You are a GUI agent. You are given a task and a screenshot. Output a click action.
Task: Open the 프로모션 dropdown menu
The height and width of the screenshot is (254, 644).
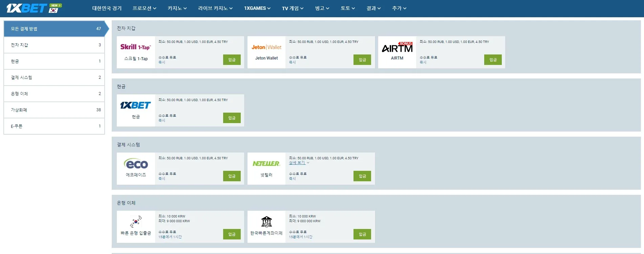coord(144,8)
